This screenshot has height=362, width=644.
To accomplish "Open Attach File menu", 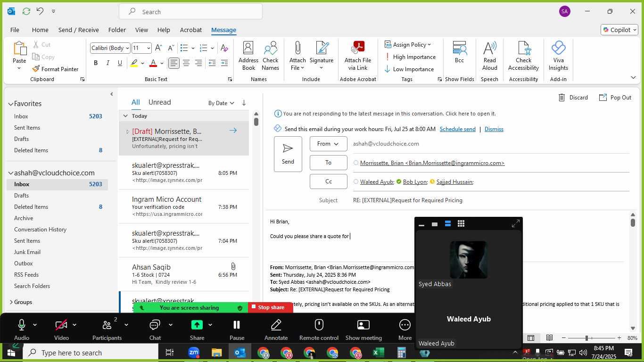I will (297, 56).
